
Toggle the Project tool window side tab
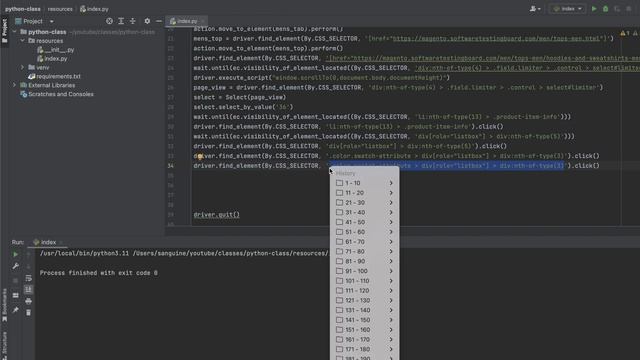coord(4,31)
